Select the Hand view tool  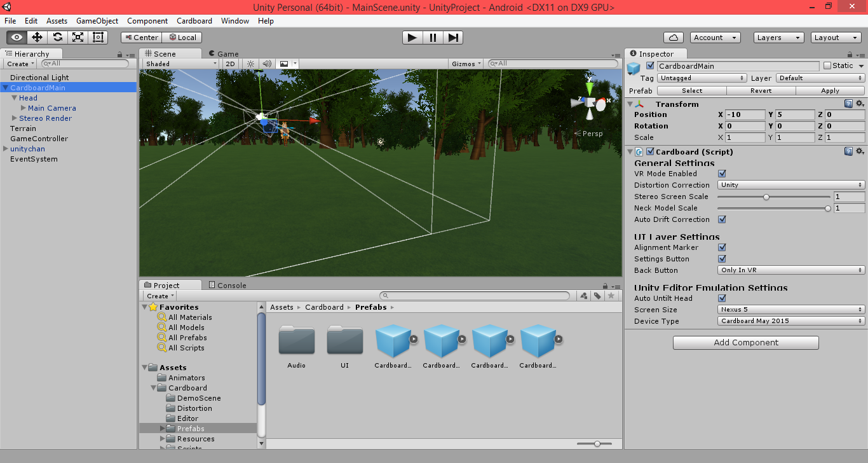17,38
